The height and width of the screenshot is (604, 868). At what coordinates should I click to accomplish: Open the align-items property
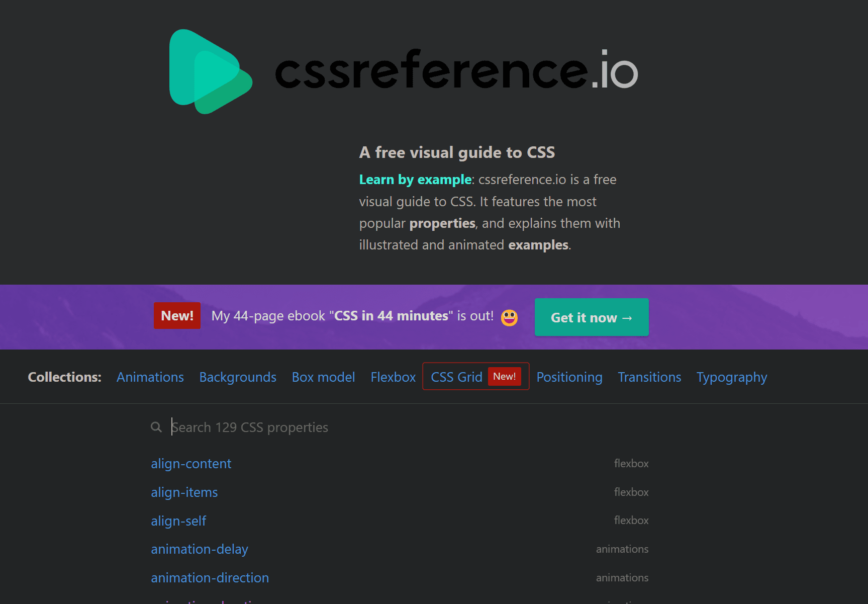[x=184, y=492]
